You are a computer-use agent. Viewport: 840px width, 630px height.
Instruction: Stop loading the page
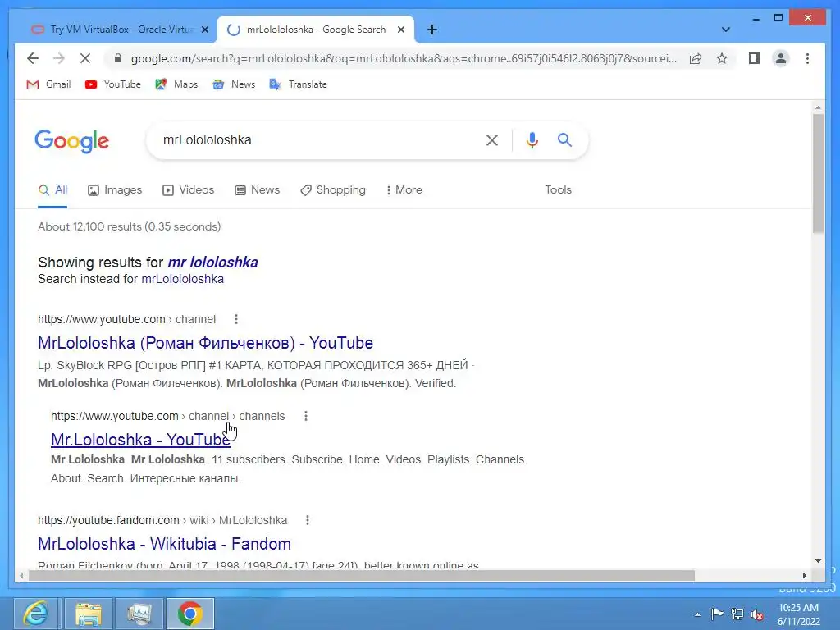point(85,58)
